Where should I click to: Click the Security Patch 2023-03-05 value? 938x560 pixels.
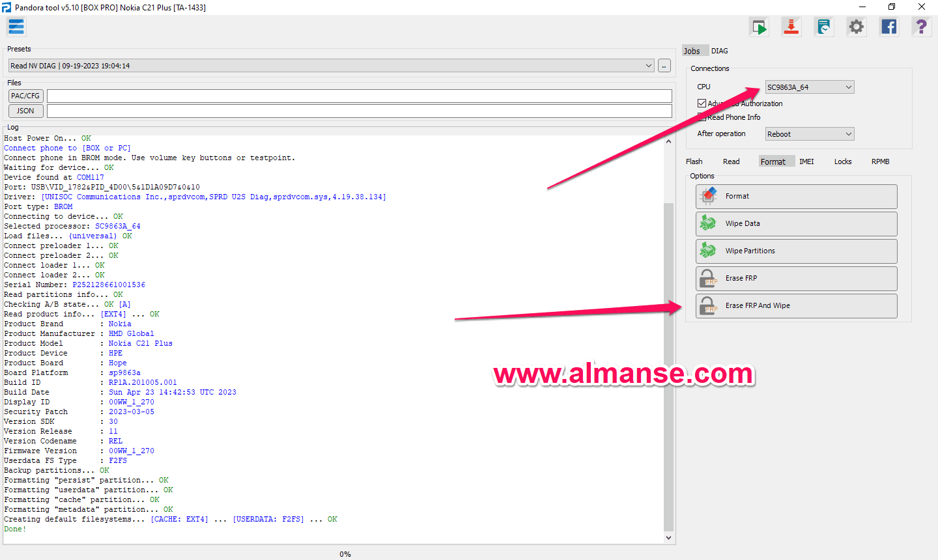click(132, 412)
